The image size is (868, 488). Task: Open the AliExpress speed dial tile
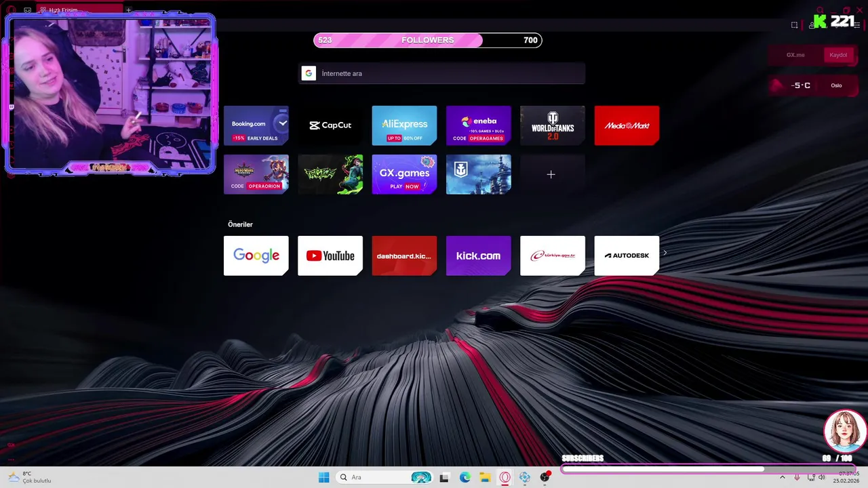(404, 125)
